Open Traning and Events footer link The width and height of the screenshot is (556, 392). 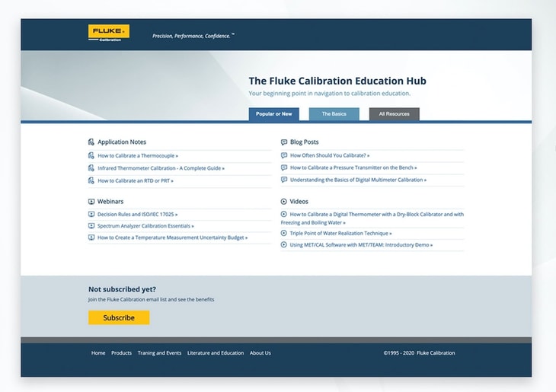click(x=159, y=353)
